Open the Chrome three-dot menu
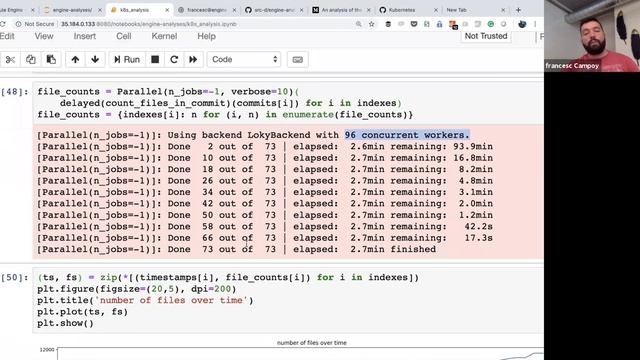The width and height of the screenshot is (640, 360). [x=535, y=24]
